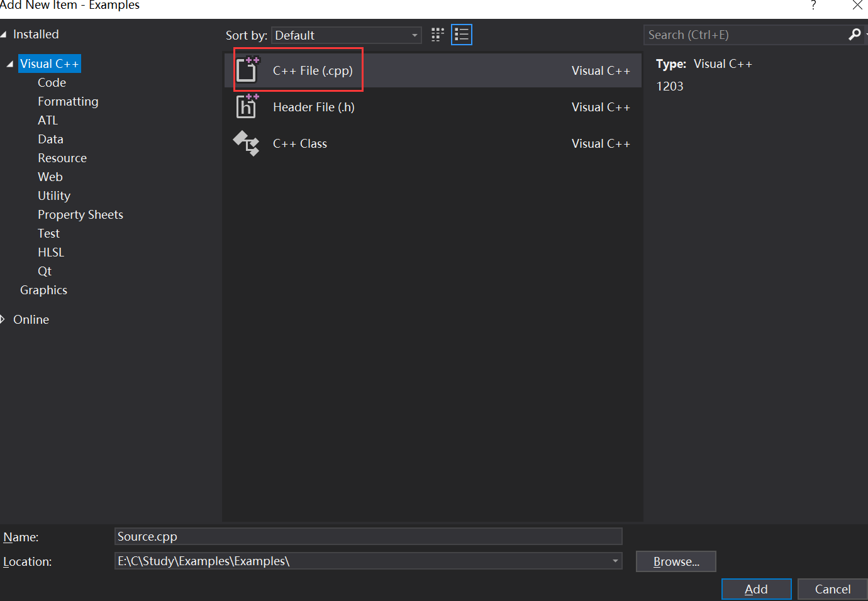Expand the Online tree node
The width and height of the screenshot is (868, 601).
pyautogui.click(x=3, y=319)
